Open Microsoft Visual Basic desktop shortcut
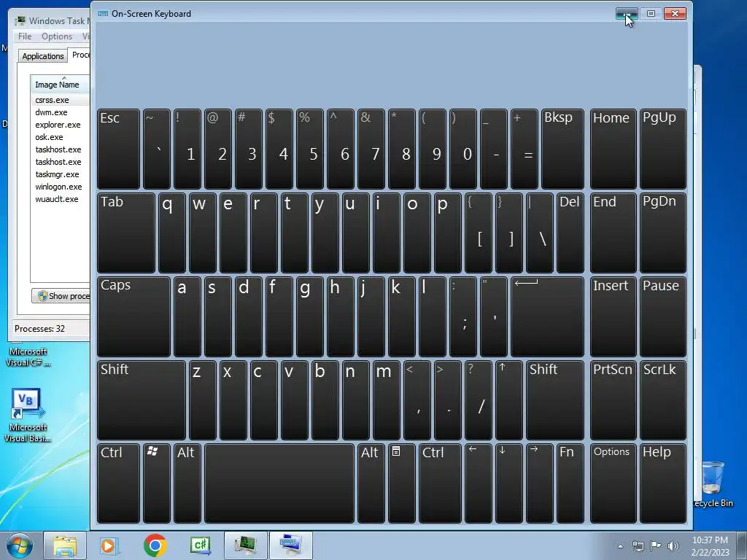 tap(28, 415)
